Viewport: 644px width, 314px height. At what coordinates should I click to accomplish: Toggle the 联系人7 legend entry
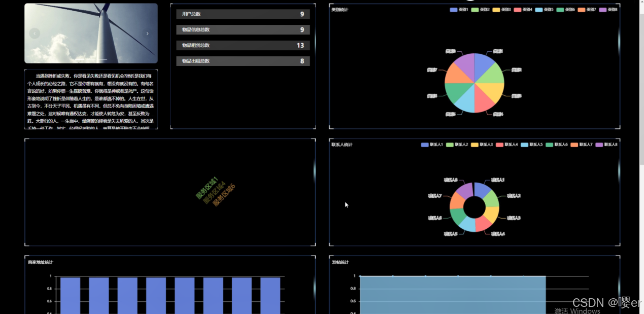(581, 145)
